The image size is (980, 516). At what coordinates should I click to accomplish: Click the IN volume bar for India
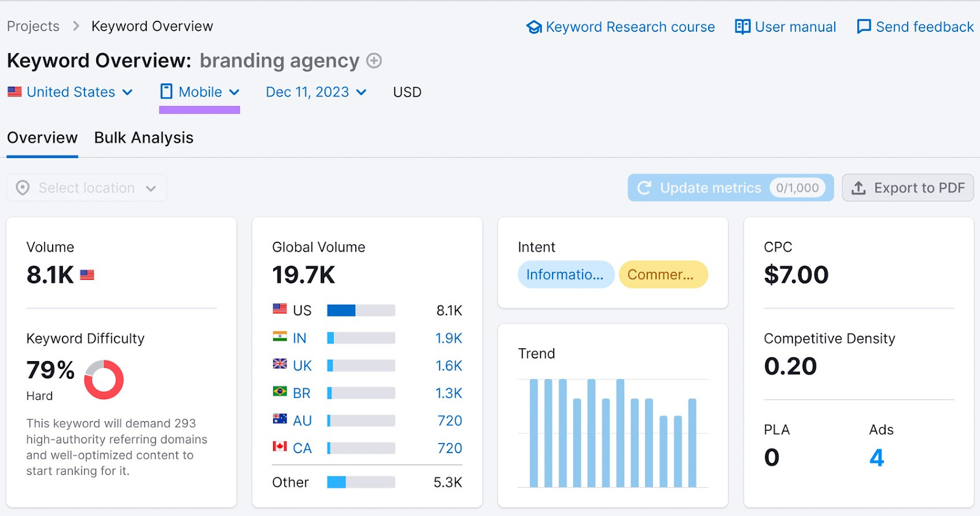(x=361, y=338)
